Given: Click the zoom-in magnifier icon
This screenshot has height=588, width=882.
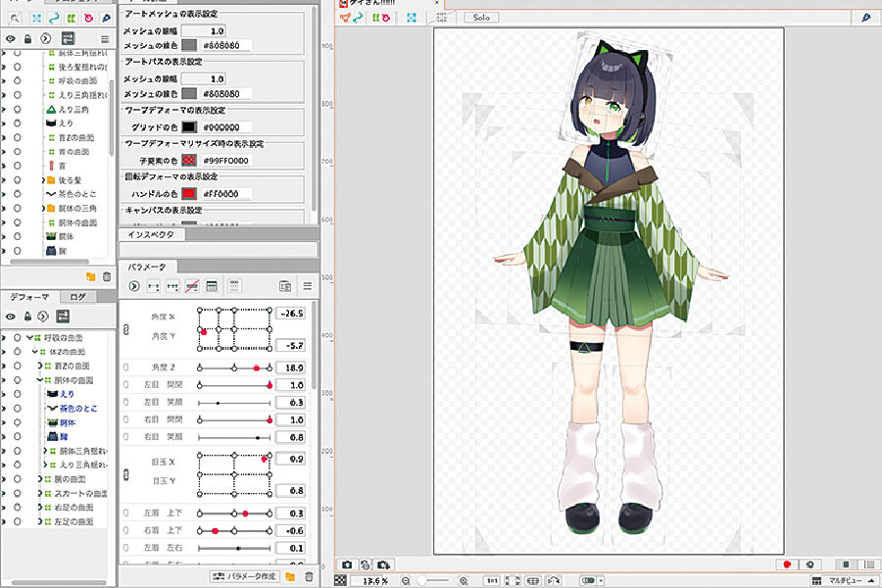Looking at the screenshot, I should [464, 581].
